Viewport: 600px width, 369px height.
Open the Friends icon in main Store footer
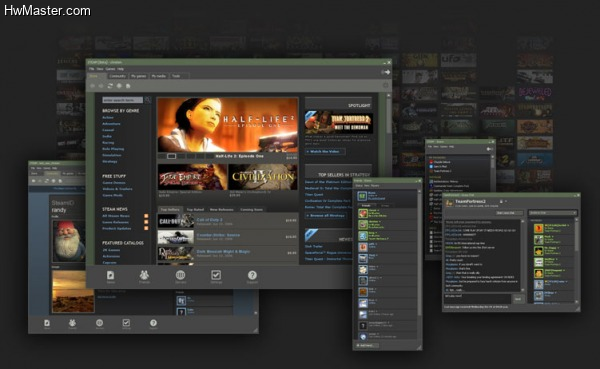point(144,275)
